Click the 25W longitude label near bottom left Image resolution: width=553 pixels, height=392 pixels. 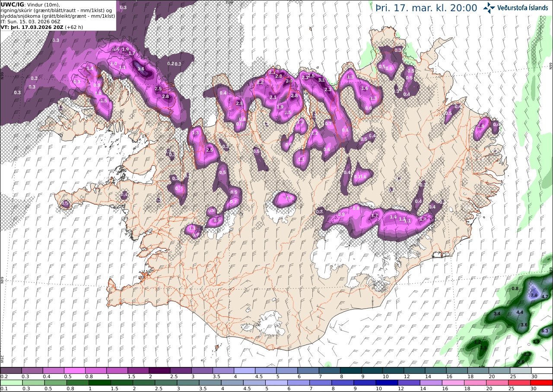point(2,359)
